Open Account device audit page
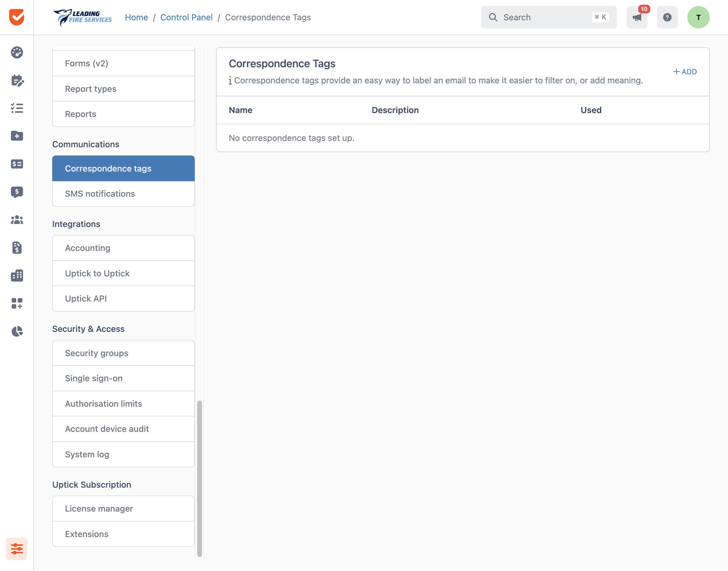This screenshot has width=728, height=571. 123,429
